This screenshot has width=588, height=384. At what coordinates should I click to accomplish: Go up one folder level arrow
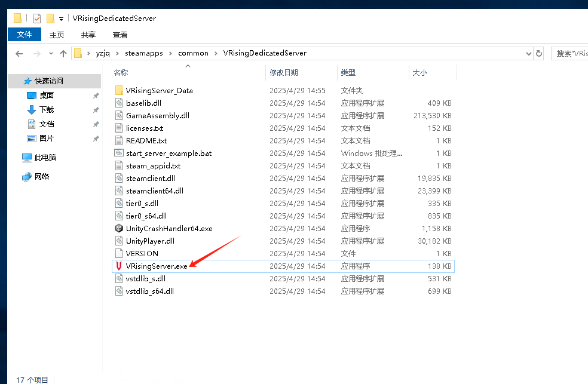[63, 54]
